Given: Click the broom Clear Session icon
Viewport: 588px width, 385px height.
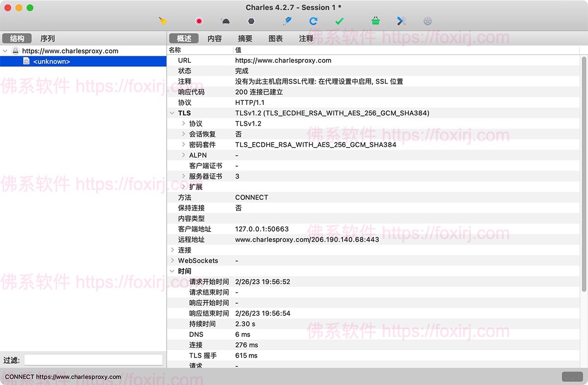Looking at the screenshot, I should point(163,21).
